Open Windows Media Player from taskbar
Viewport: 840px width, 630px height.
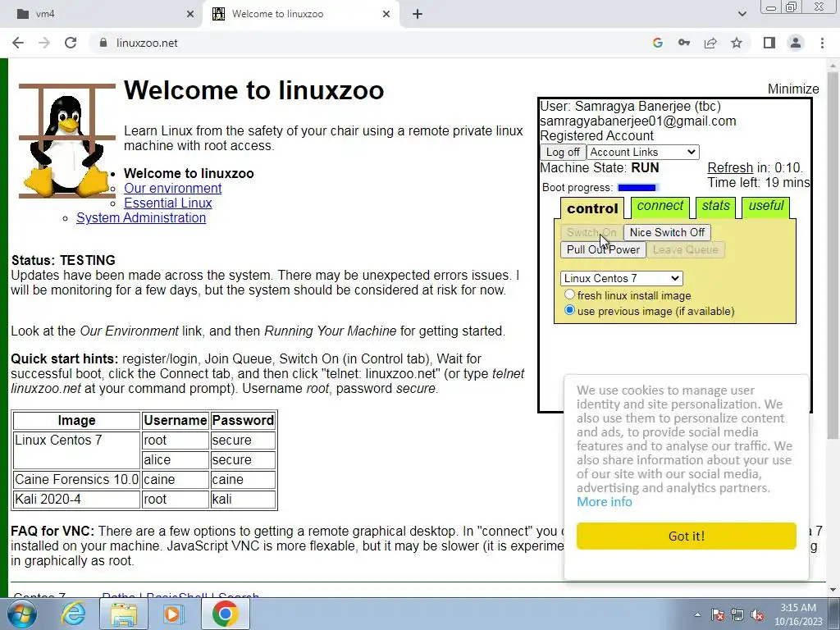tap(172, 614)
